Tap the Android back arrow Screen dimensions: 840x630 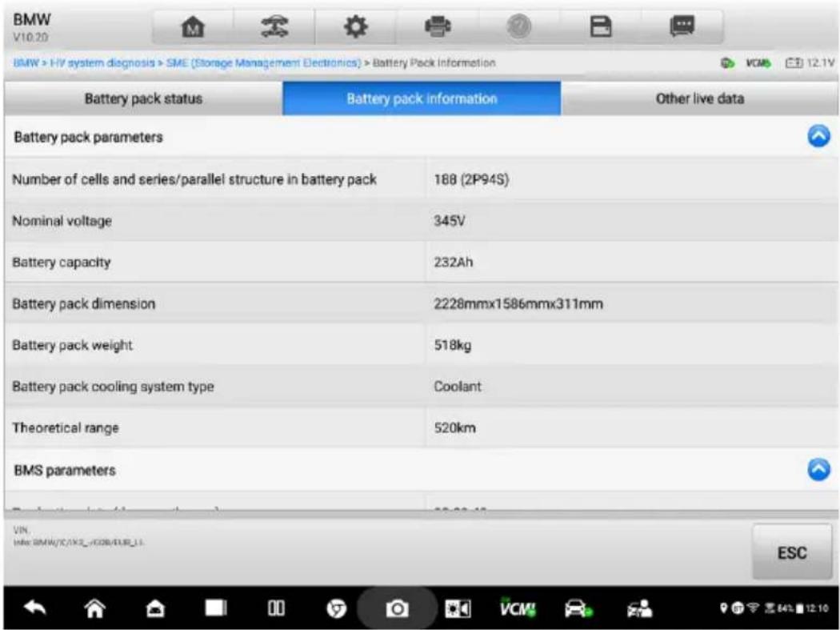(x=35, y=608)
